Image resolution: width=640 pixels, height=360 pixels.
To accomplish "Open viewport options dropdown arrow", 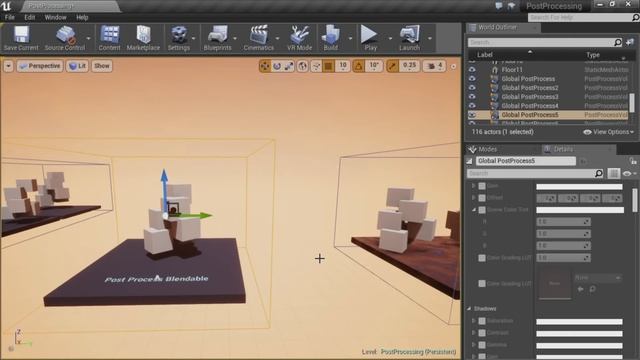I will [x=8, y=66].
